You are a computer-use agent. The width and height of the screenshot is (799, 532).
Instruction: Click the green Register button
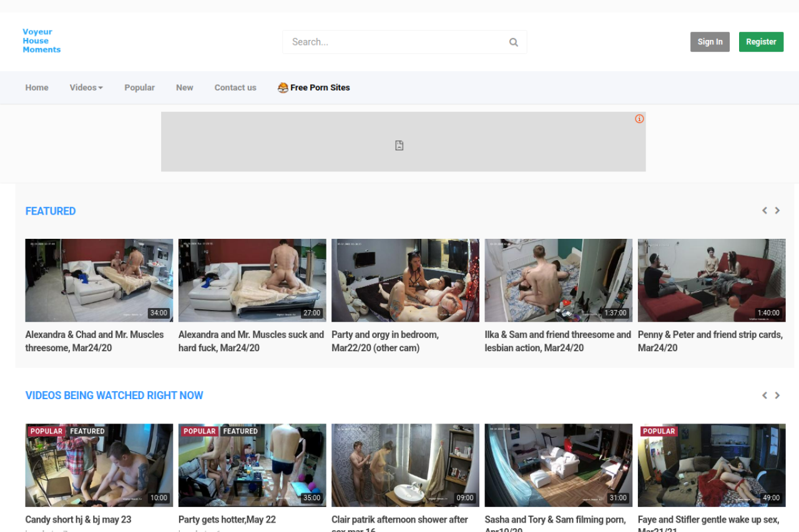coord(761,42)
